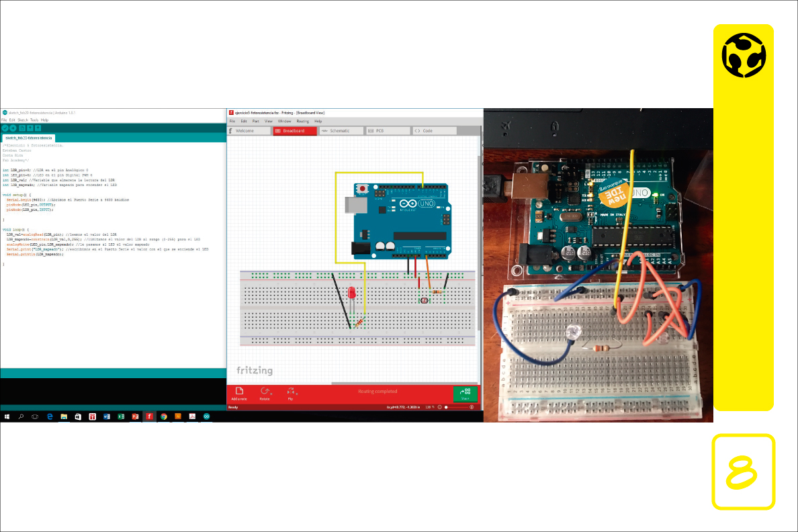Click the Arduino Upload arrow button

click(13, 128)
